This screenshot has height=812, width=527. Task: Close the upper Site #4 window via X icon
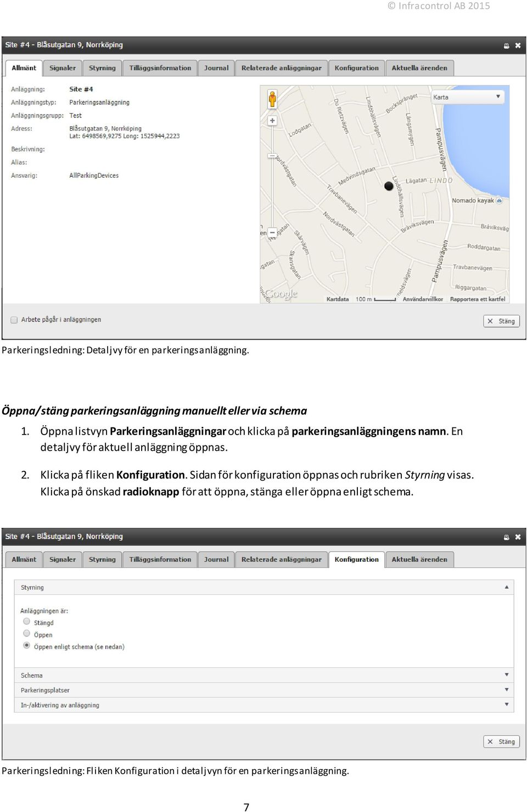tap(518, 46)
